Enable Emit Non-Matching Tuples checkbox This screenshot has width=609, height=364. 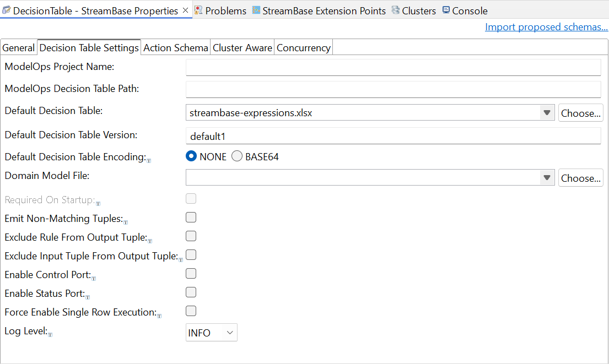click(x=191, y=218)
